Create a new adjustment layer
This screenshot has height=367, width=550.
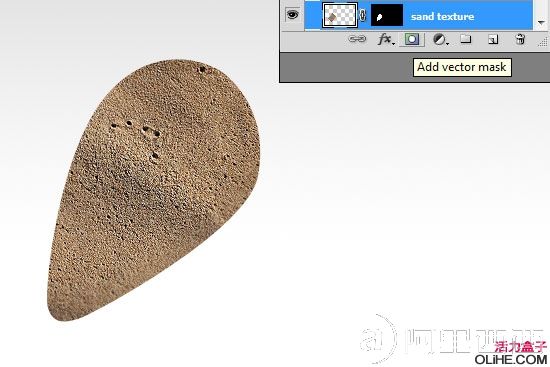[x=438, y=39]
